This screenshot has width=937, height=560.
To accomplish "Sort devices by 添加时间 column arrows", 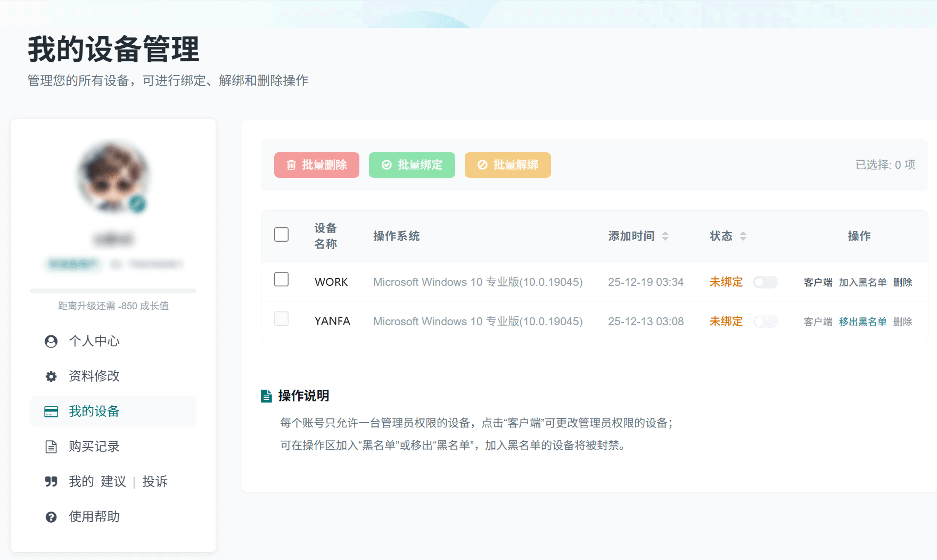I will (x=665, y=236).
